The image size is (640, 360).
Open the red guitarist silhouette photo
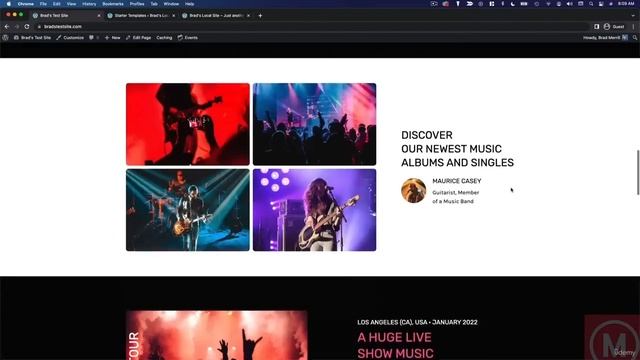click(188, 124)
